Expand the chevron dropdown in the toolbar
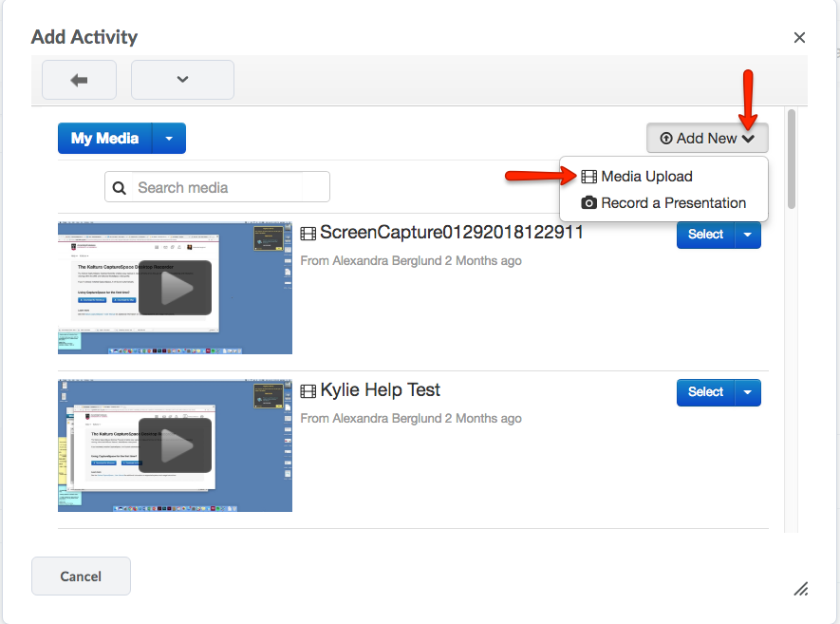 pos(182,80)
